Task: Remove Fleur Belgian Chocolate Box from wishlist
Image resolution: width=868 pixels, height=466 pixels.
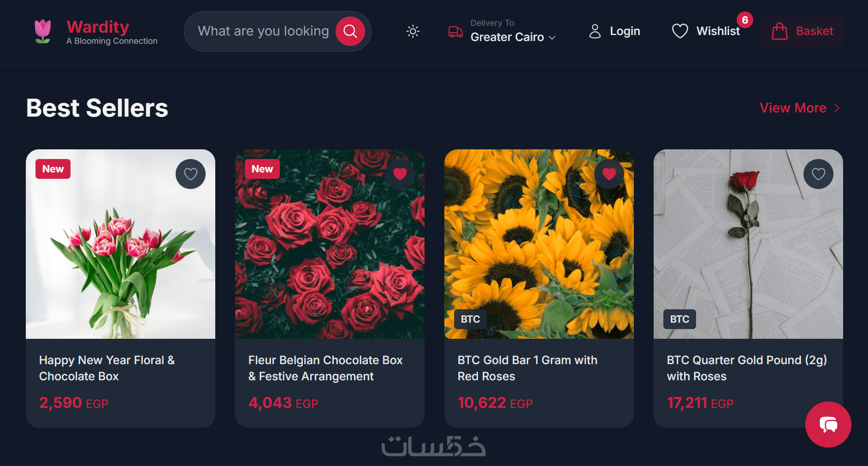Action: point(400,174)
